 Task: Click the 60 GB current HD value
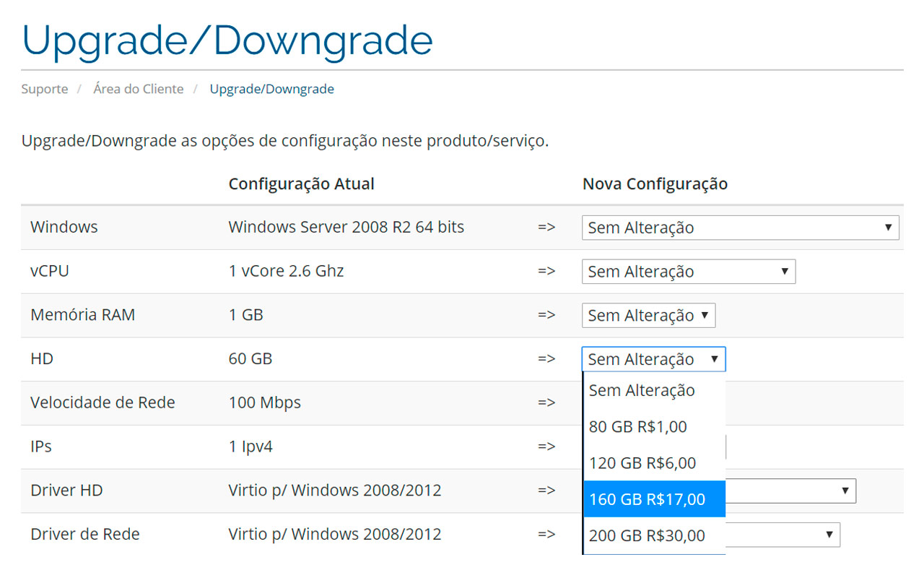click(x=250, y=358)
